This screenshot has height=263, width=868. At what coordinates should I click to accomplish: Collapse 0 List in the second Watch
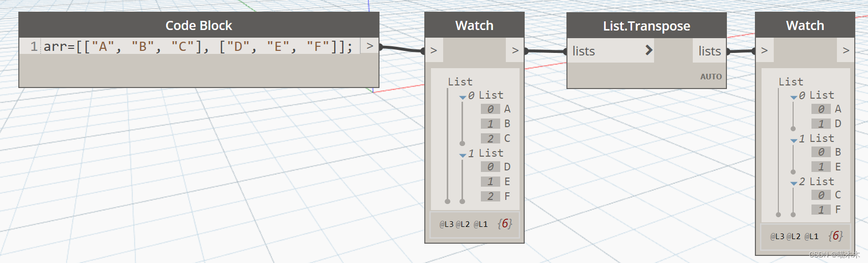pos(794,97)
